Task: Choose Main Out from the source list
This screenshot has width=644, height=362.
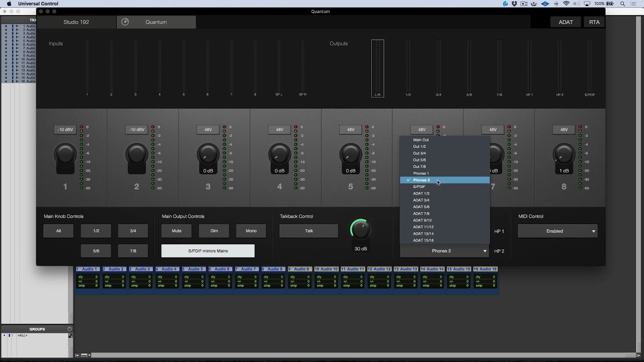Action: click(x=445, y=140)
